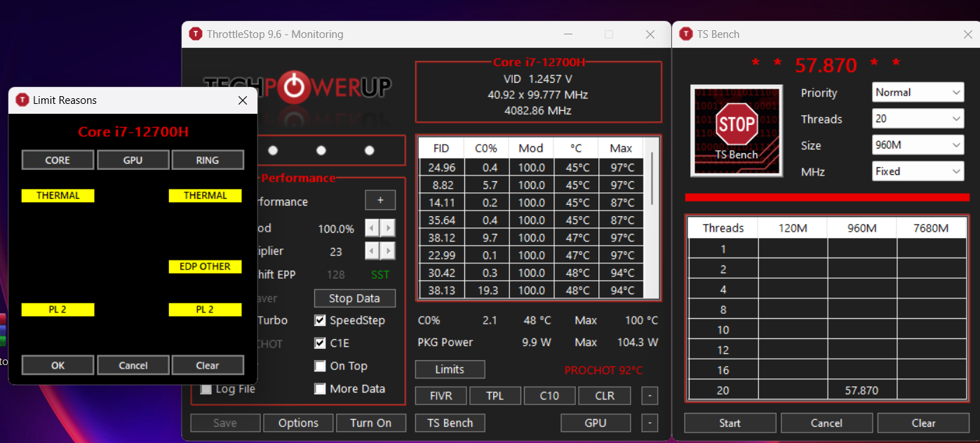Image resolution: width=980 pixels, height=443 pixels.
Task: Open the MHz dropdown set to Fixed
Action: pos(919,171)
